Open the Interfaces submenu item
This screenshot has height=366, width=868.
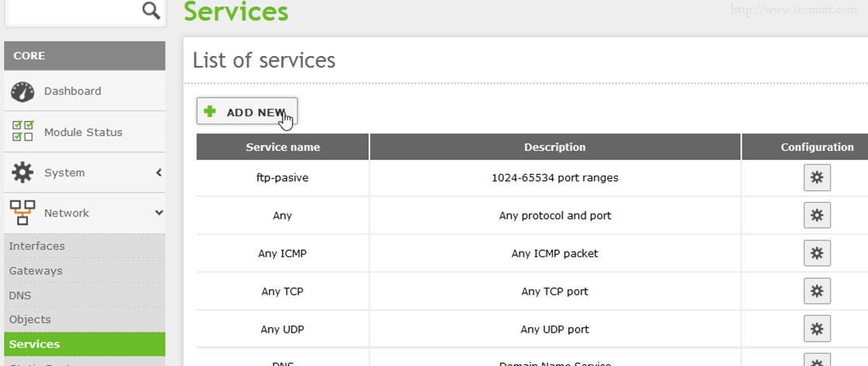pos(37,246)
